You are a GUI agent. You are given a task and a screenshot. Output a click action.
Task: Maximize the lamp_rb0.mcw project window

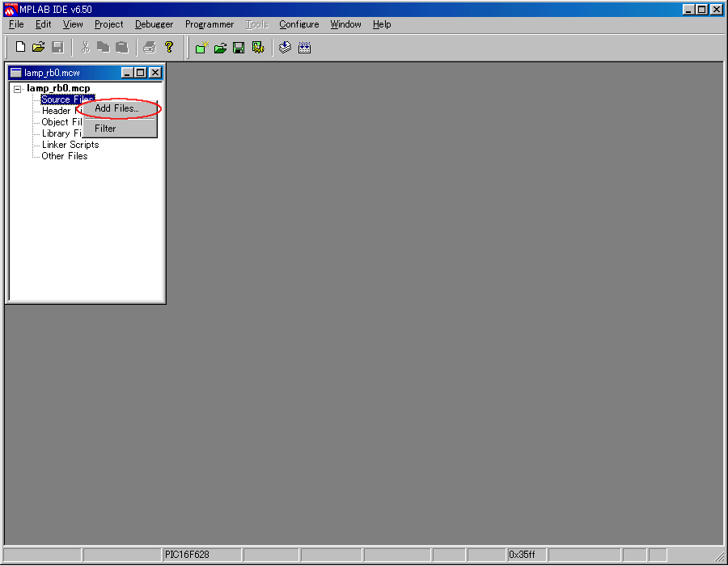pyautogui.click(x=140, y=73)
